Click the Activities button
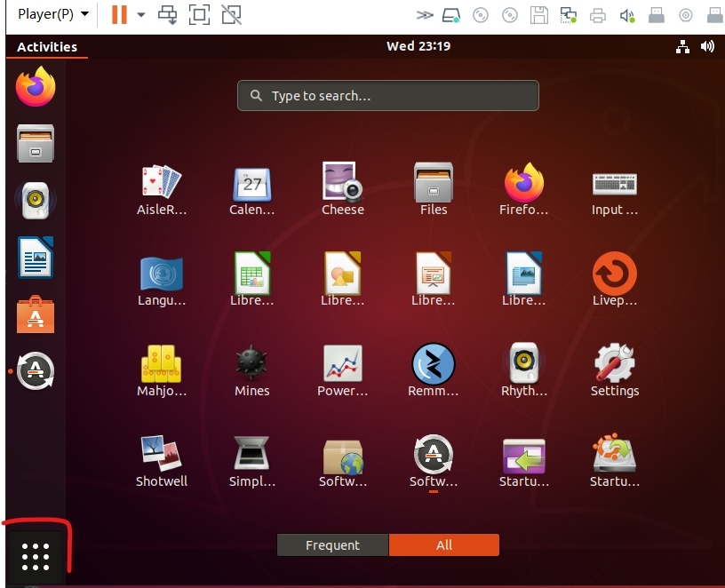This screenshot has width=725, height=588. pos(47,47)
